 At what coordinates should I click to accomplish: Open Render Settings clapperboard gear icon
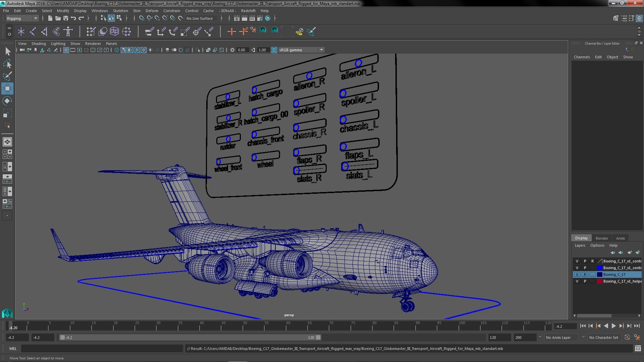point(260,18)
